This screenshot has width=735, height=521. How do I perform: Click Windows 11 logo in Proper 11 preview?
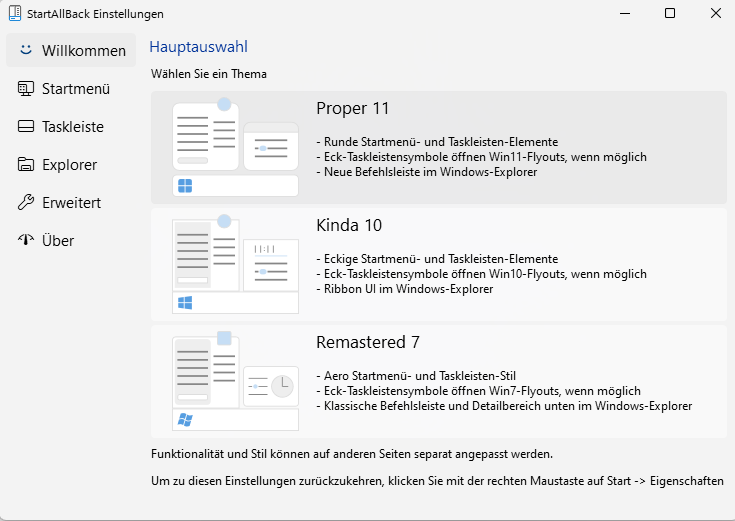[x=185, y=186]
